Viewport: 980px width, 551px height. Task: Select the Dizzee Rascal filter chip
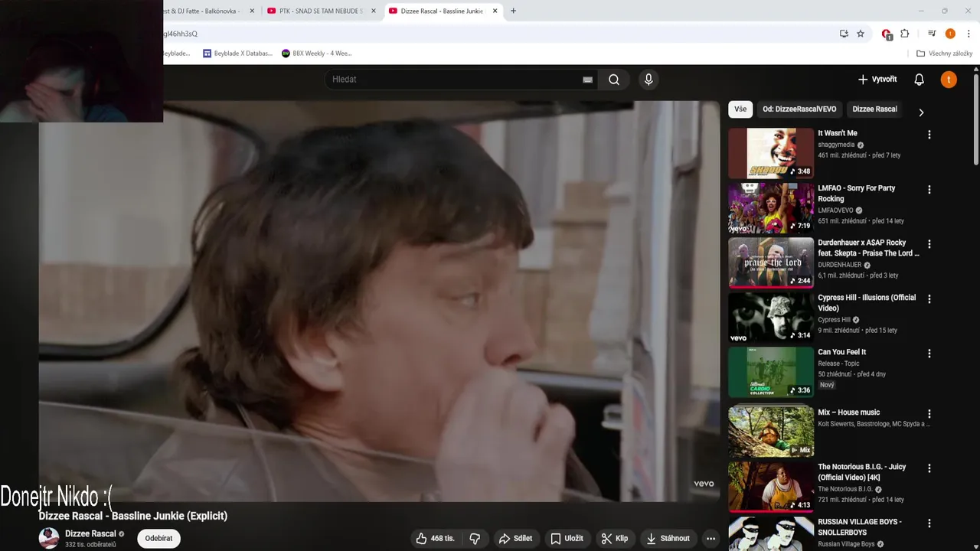pos(874,109)
